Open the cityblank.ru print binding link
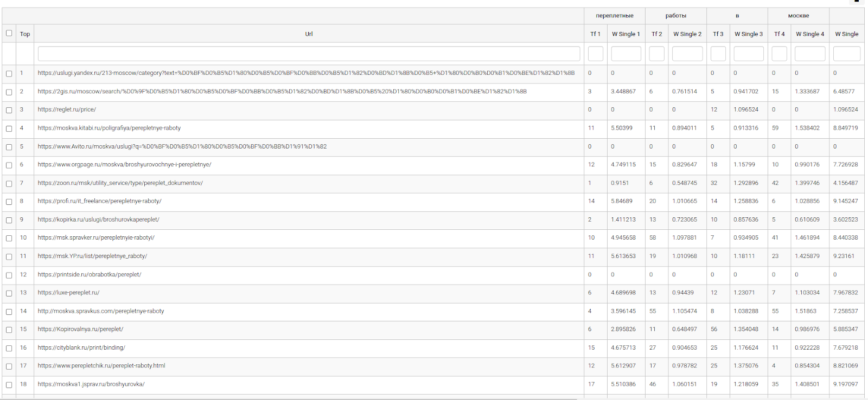Image resolution: width=868 pixels, height=400 pixels. (81, 348)
